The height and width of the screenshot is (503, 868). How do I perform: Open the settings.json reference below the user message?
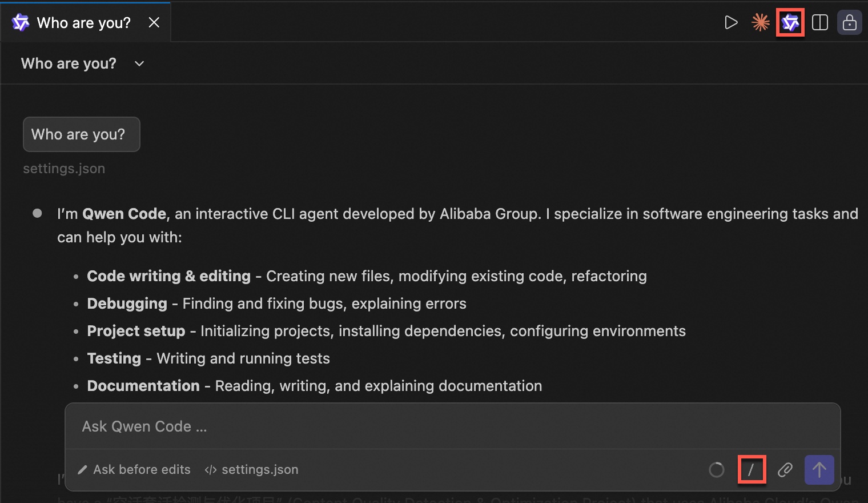tap(64, 169)
